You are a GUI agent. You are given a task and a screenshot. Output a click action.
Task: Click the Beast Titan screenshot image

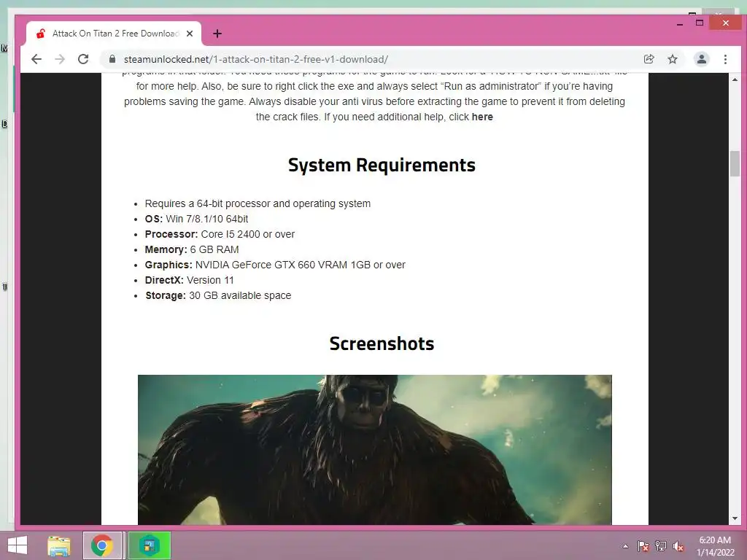coord(374,449)
